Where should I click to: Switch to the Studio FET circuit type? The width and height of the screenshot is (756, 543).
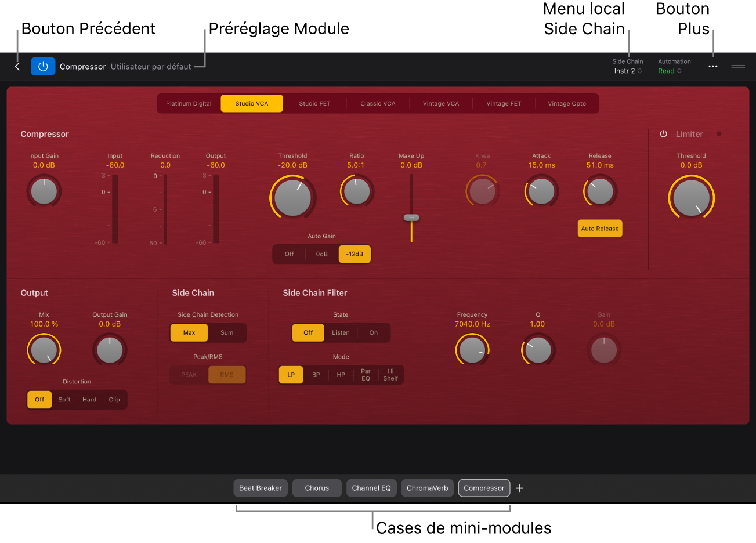click(x=314, y=103)
